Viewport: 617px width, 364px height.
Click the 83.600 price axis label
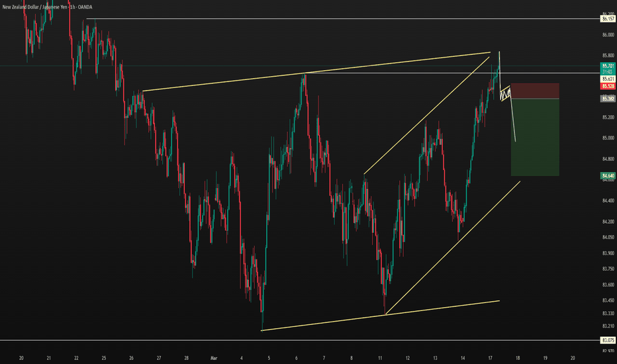(608, 285)
